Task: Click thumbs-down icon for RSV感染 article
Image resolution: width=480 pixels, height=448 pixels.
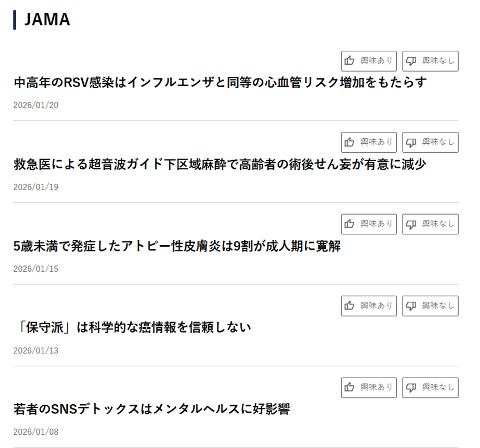Action: (x=411, y=61)
